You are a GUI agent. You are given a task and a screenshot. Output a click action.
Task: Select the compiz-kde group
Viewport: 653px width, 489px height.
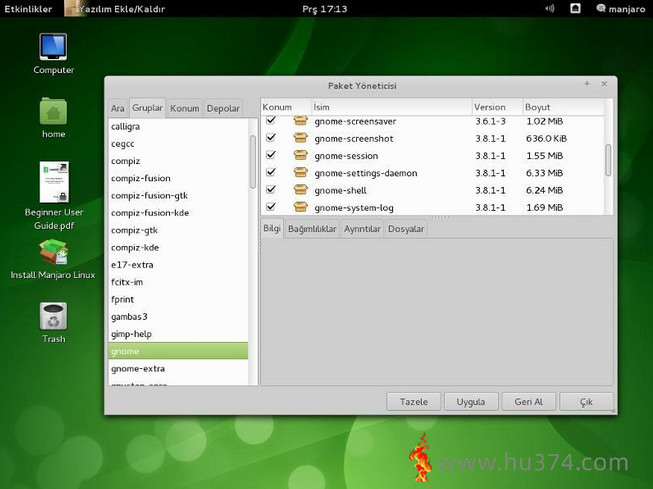pos(178,247)
